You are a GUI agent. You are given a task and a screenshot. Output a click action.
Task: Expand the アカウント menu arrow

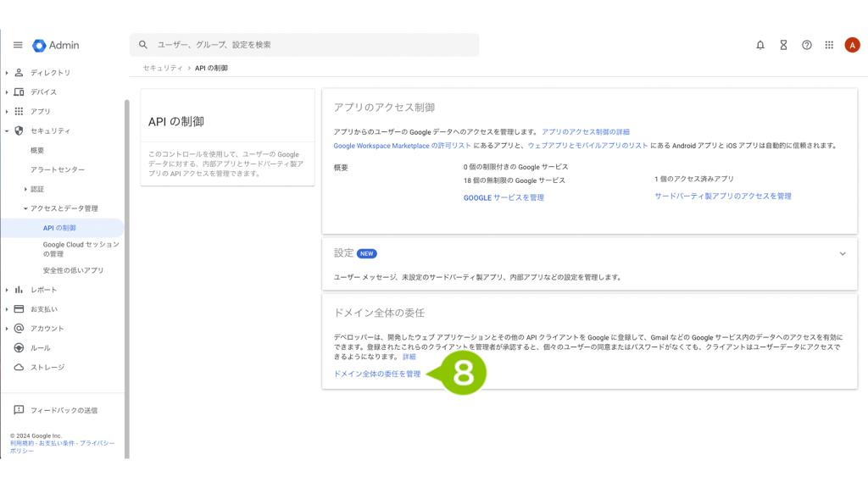7,329
